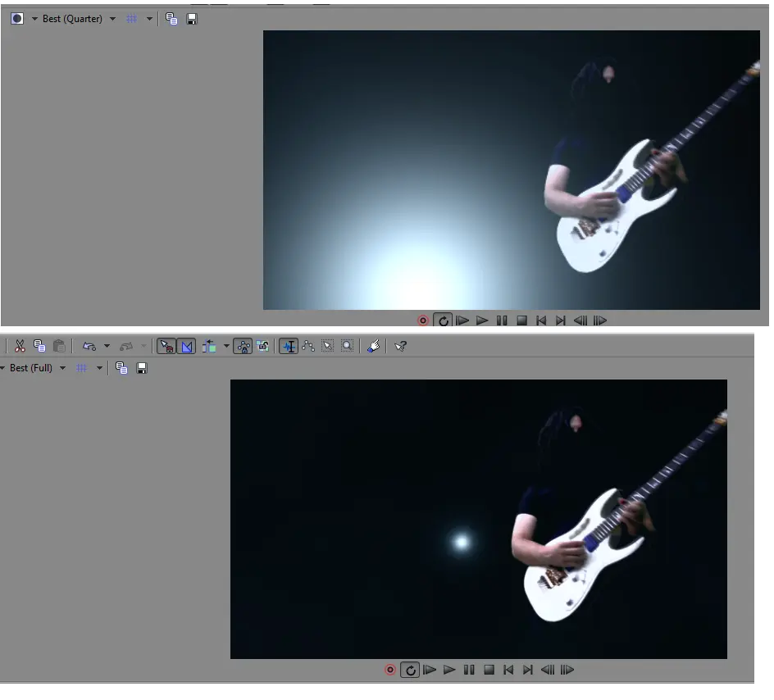774x700 pixels.
Task: Select the Zoom Edit magnifier tool
Action: click(x=348, y=346)
